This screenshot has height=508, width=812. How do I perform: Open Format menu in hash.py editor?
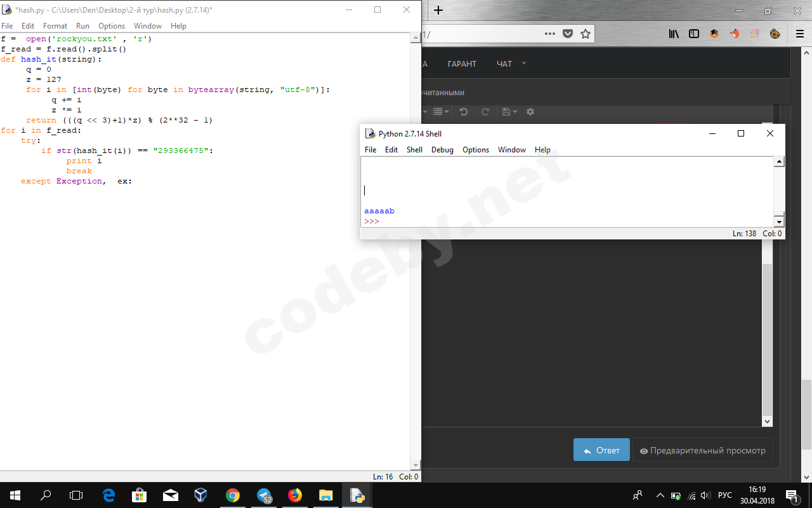55,26
